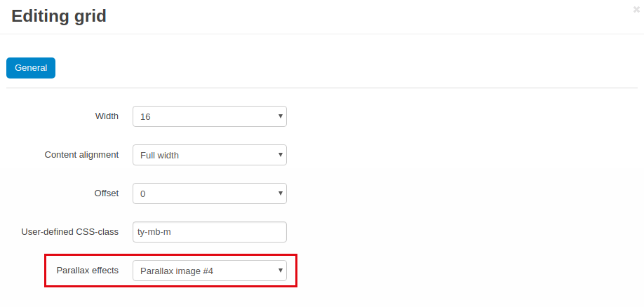Select the ty-mb-m text in CSS-class field
The width and height of the screenshot is (644, 307).
[154, 232]
